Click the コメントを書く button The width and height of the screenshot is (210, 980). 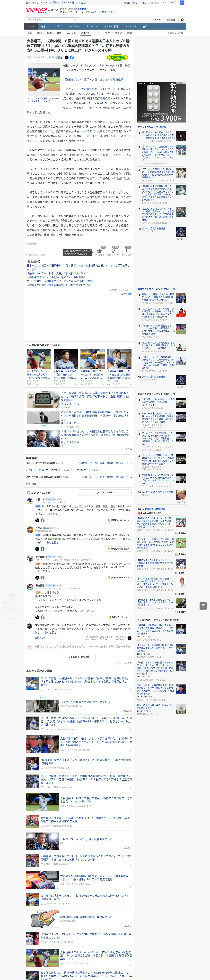pyautogui.click(x=105, y=492)
